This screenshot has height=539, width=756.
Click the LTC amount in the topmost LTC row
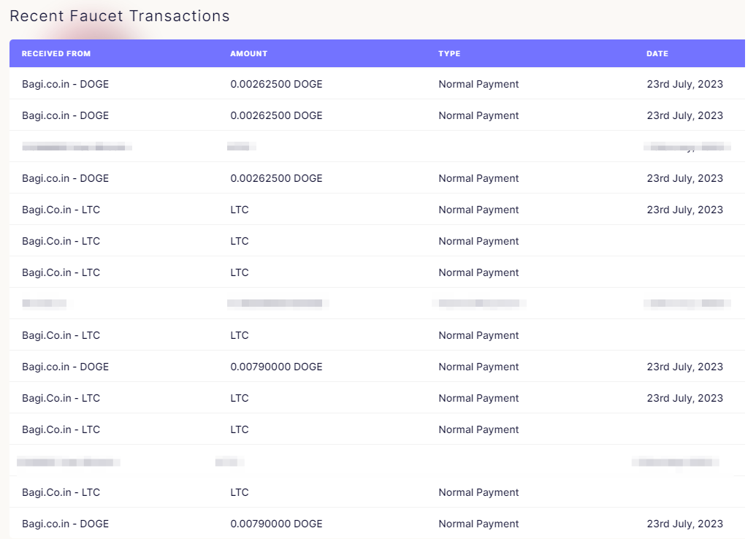point(240,210)
